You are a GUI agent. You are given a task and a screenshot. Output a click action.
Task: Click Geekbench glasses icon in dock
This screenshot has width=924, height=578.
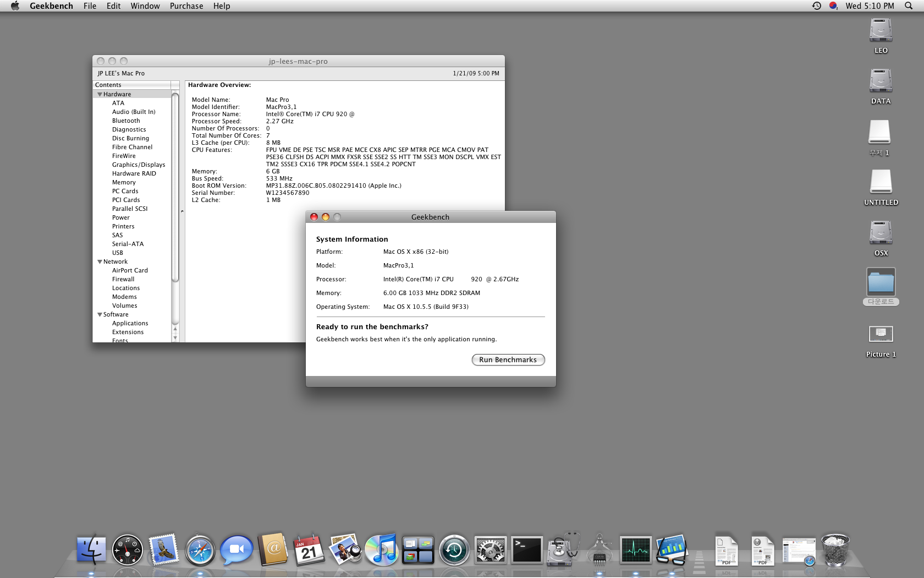click(x=672, y=550)
